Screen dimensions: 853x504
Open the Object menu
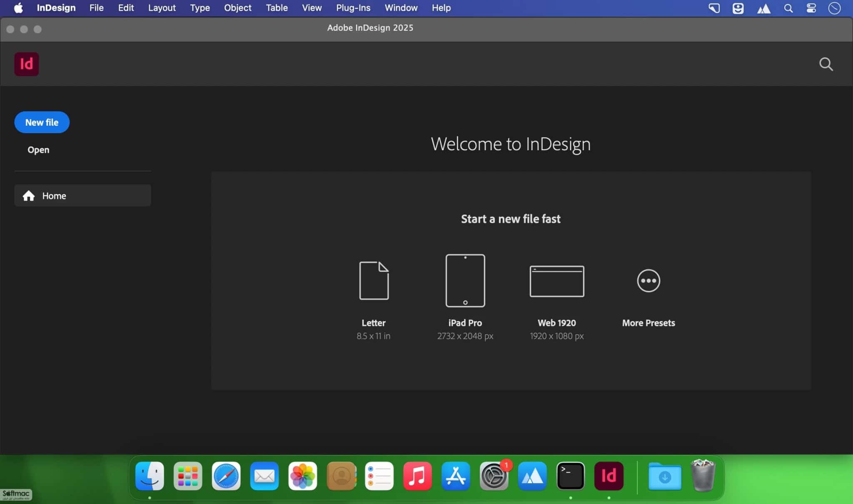(x=238, y=8)
